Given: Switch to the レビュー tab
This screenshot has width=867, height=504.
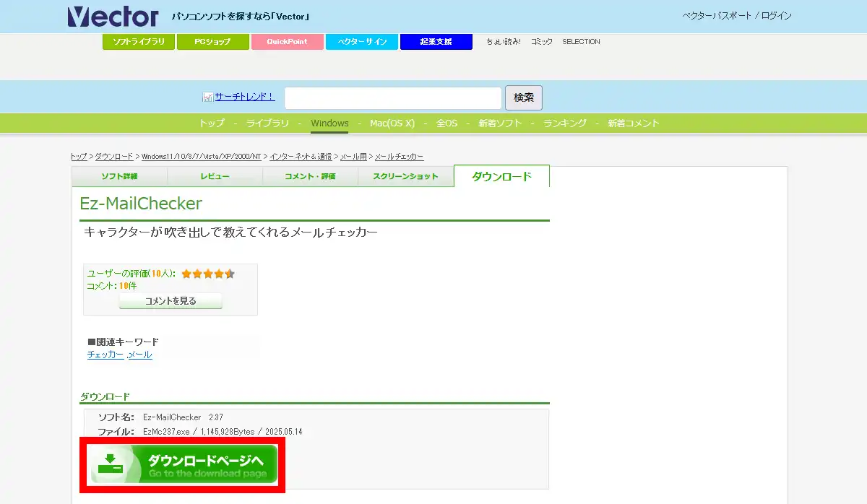Looking at the screenshot, I should click(x=215, y=177).
